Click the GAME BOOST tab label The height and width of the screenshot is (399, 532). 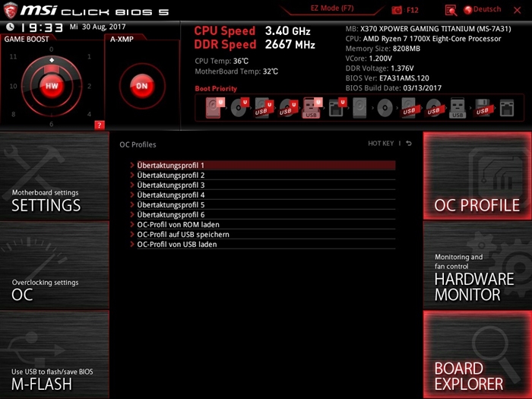(27, 39)
